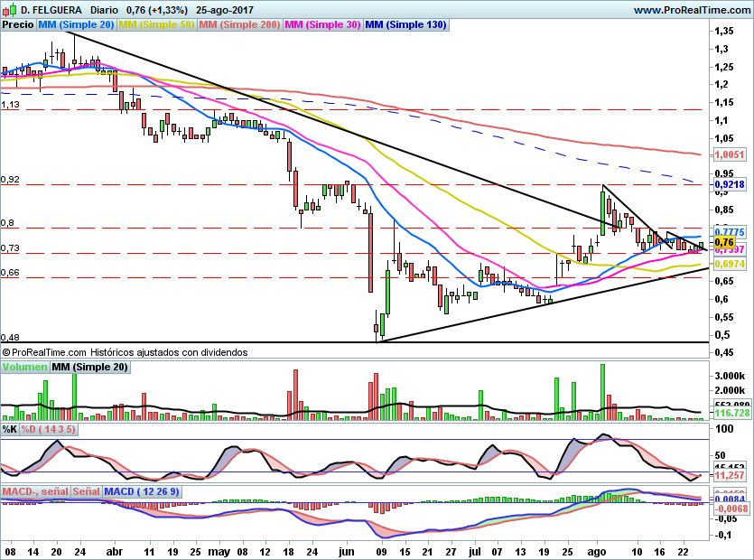Click the blue MM (Simple 20) price indicator label
The height and width of the screenshot is (560, 754).
click(x=76, y=25)
